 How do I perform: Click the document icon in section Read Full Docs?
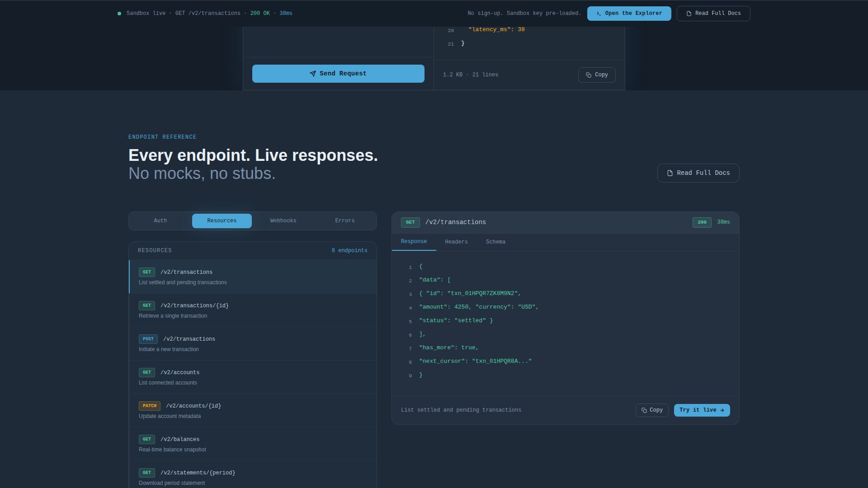670,173
